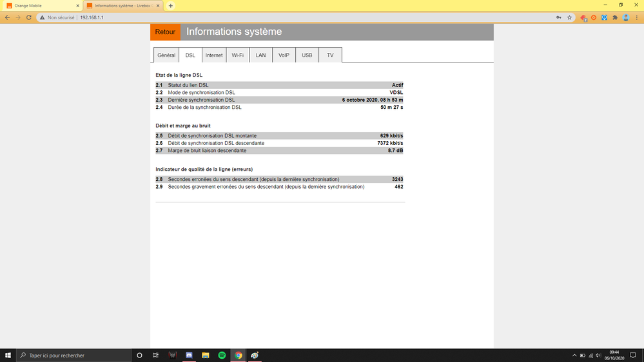The height and width of the screenshot is (362, 644).
Task: Reload the page with refresh icon
Action: pyautogui.click(x=29, y=17)
